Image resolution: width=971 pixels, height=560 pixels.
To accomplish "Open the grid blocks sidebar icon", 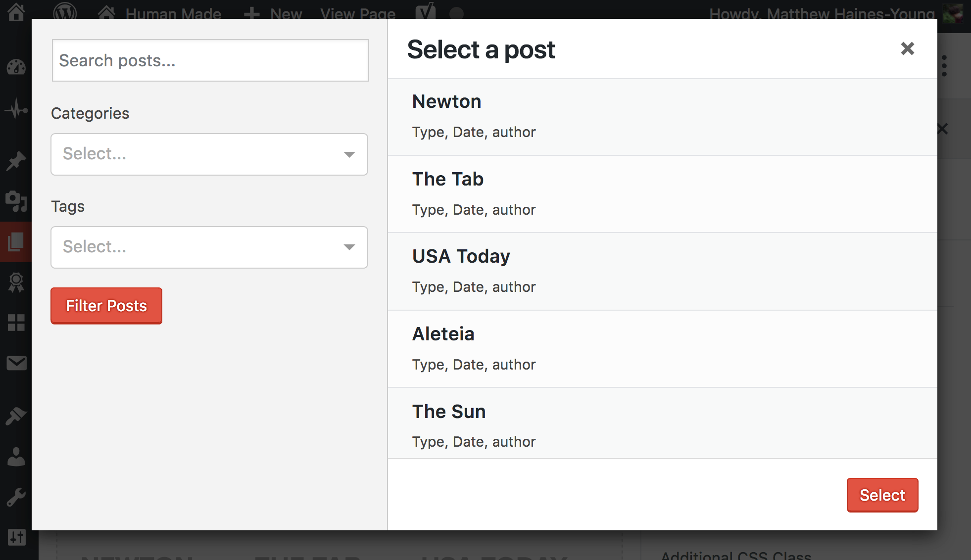I will [16, 323].
